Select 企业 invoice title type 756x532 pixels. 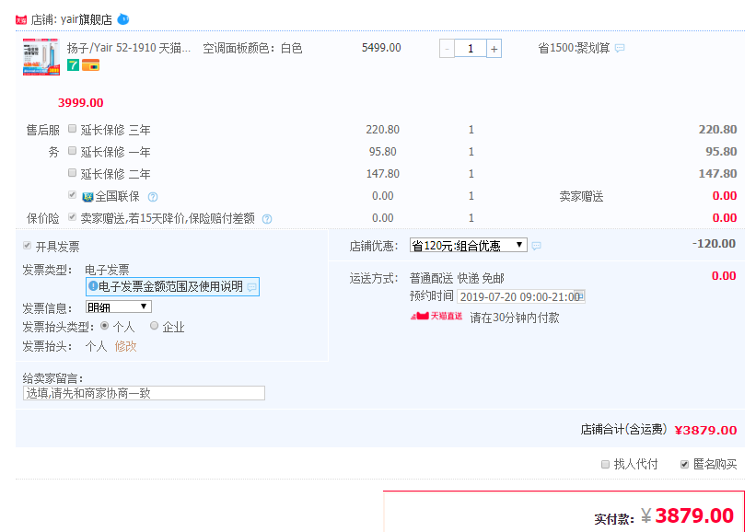[154, 326]
